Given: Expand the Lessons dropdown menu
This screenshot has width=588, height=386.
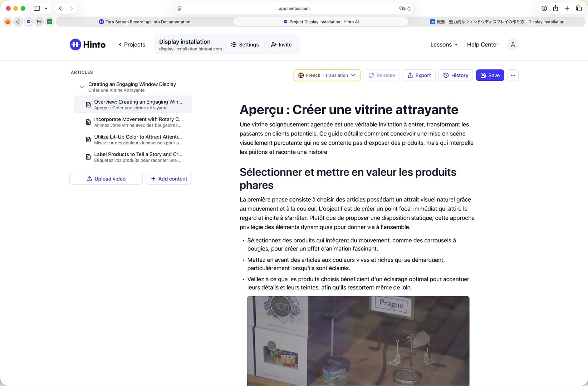Looking at the screenshot, I should pyautogui.click(x=444, y=45).
